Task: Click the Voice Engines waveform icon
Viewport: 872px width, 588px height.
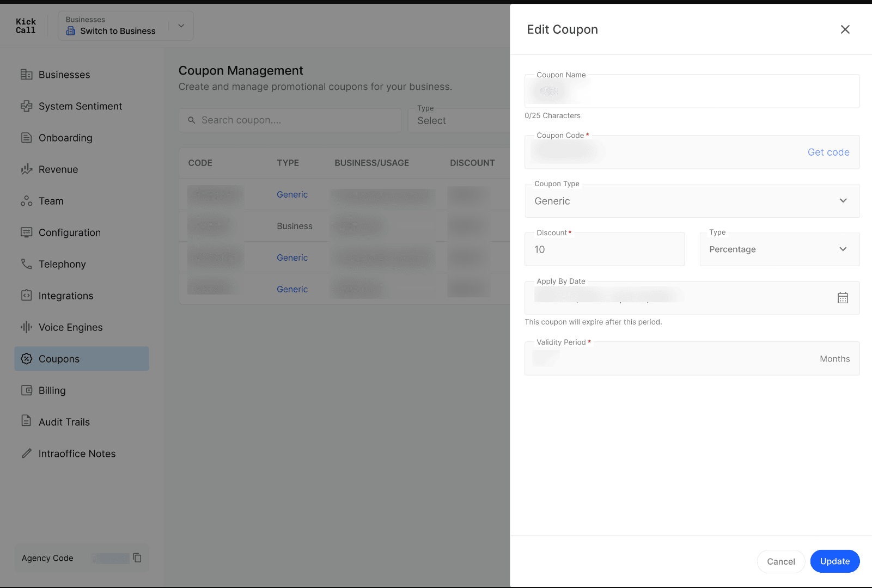Action: click(26, 327)
